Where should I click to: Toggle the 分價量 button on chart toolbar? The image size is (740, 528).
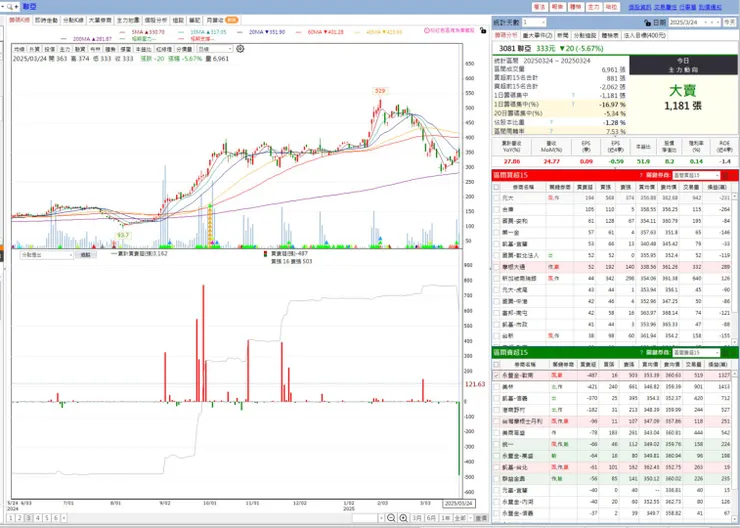[185, 49]
